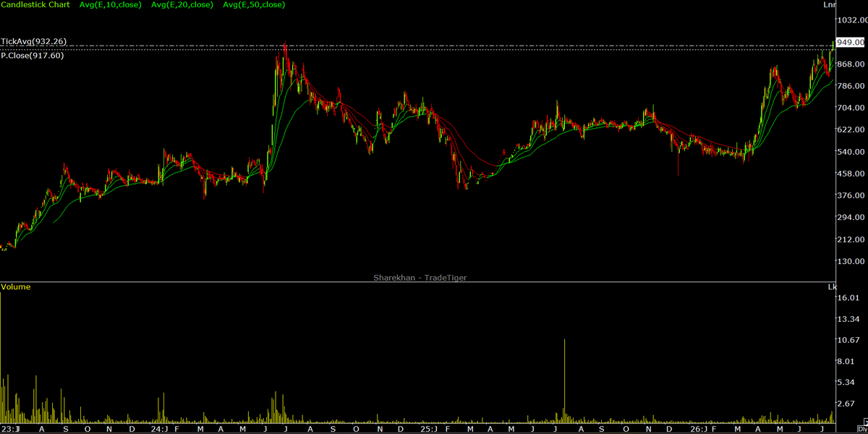Click the 130.00 price axis value
The width and height of the screenshot is (868, 434).
click(851, 262)
